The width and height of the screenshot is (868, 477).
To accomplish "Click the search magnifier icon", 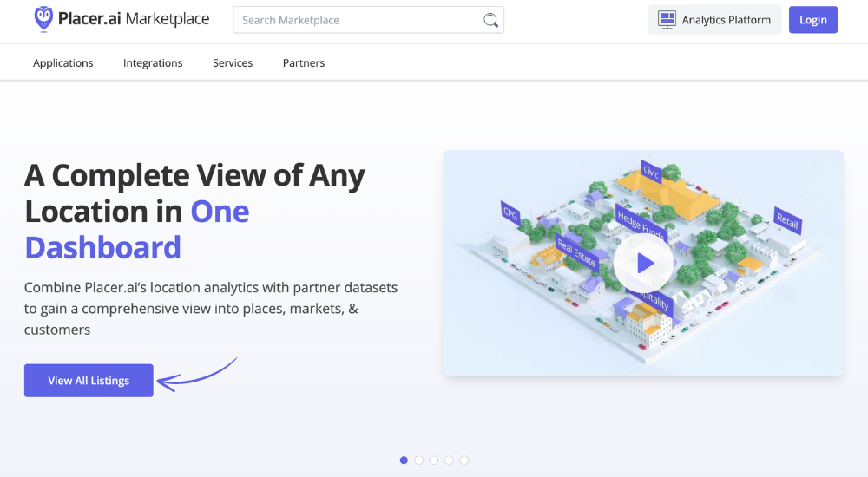I will (x=490, y=21).
